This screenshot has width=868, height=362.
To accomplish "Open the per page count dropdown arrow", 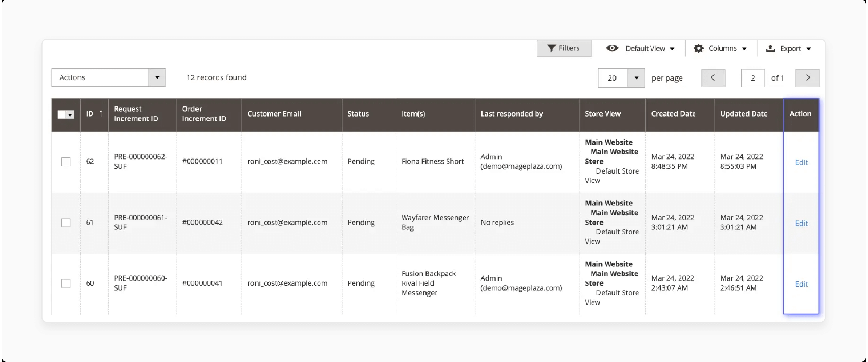I will pyautogui.click(x=636, y=78).
